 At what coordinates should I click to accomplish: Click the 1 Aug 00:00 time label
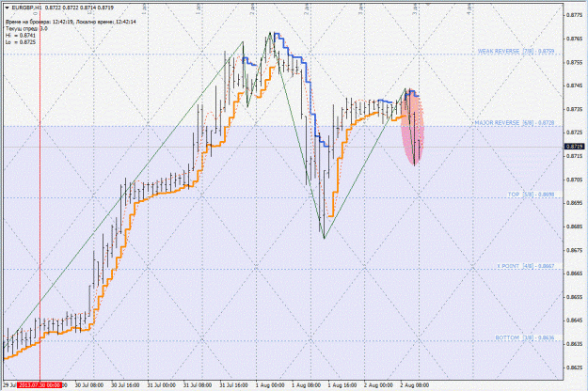pyautogui.click(x=270, y=385)
